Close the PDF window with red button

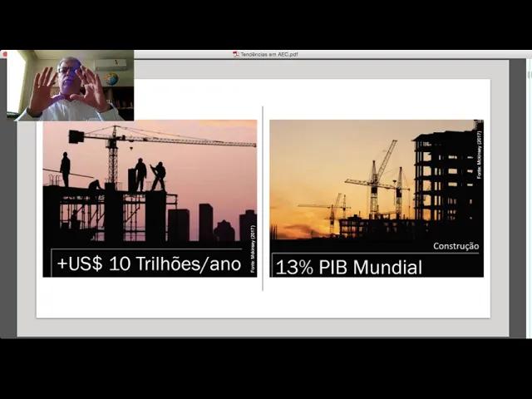pyautogui.click(x=3, y=54)
